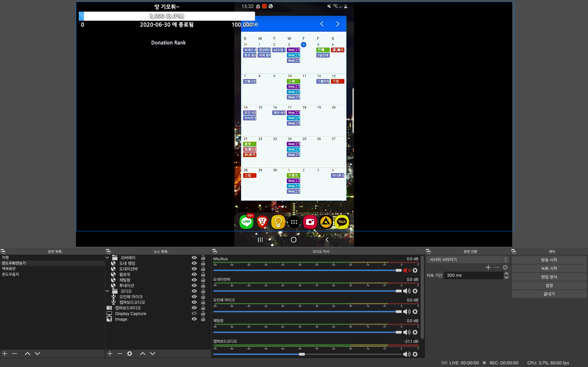Add scene transition with plus icon

point(488,268)
